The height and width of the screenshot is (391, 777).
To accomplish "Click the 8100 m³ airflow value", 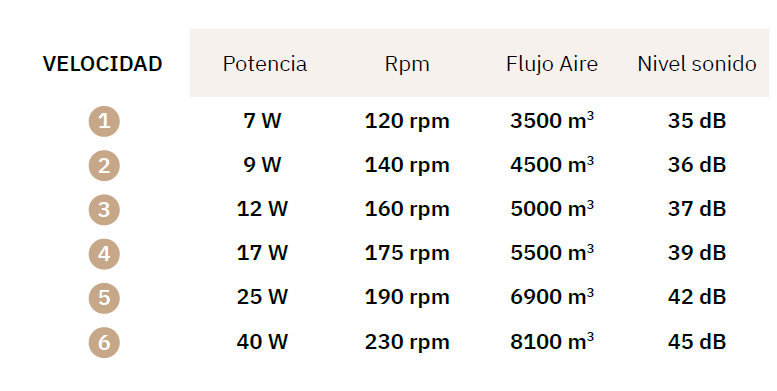I will pyautogui.click(x=552, y=341).
